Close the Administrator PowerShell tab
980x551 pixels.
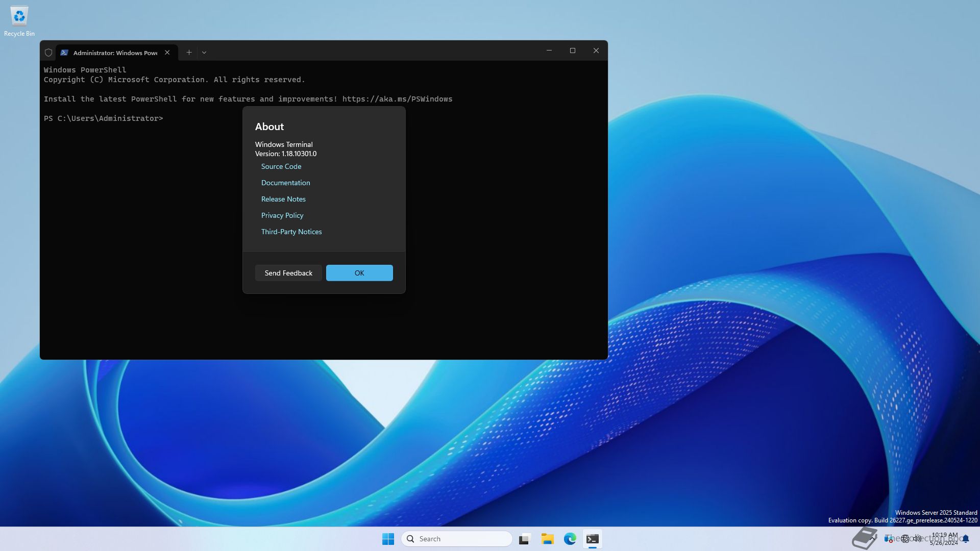(x=167, y=53)
